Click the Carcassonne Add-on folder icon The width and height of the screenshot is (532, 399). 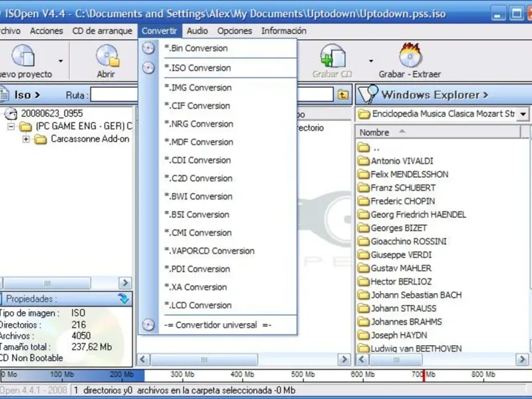41,139
